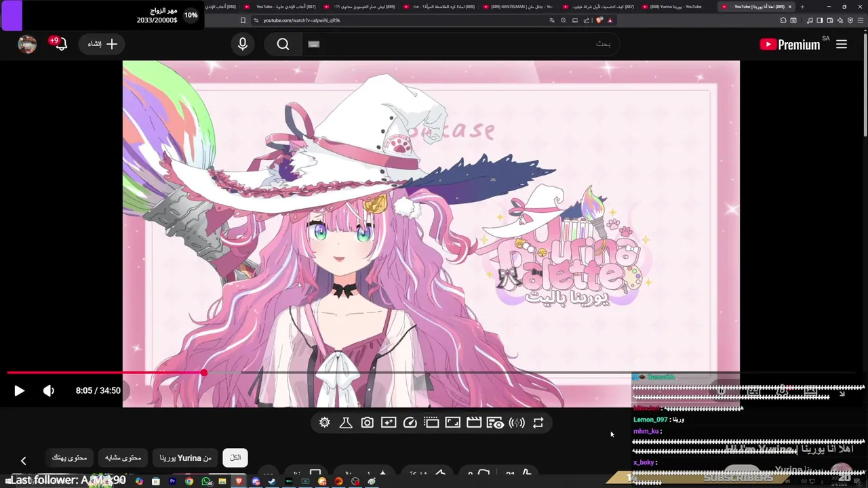
Task: Click the clapperboard icon in the toolbar
Action: (474, 423)
